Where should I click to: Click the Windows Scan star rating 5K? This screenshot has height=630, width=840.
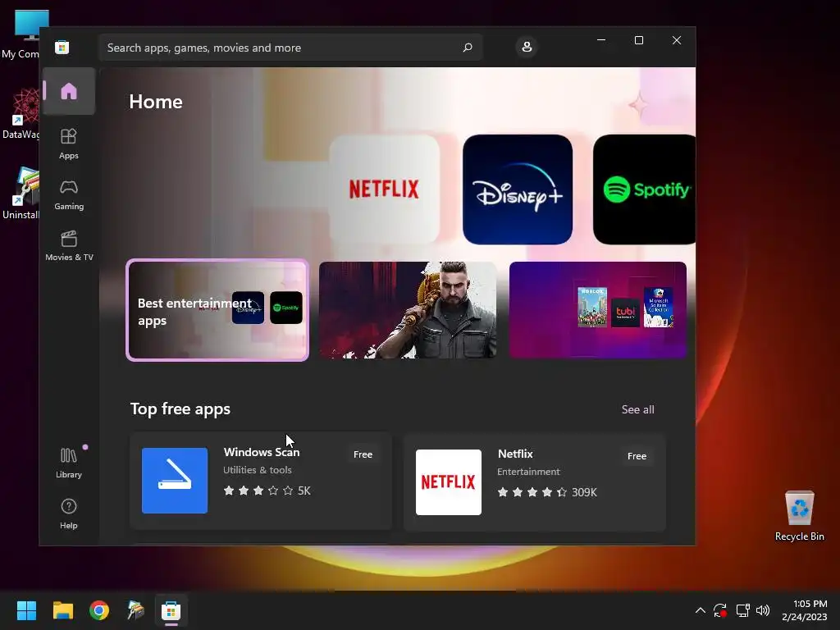click(x=267, y=491)
